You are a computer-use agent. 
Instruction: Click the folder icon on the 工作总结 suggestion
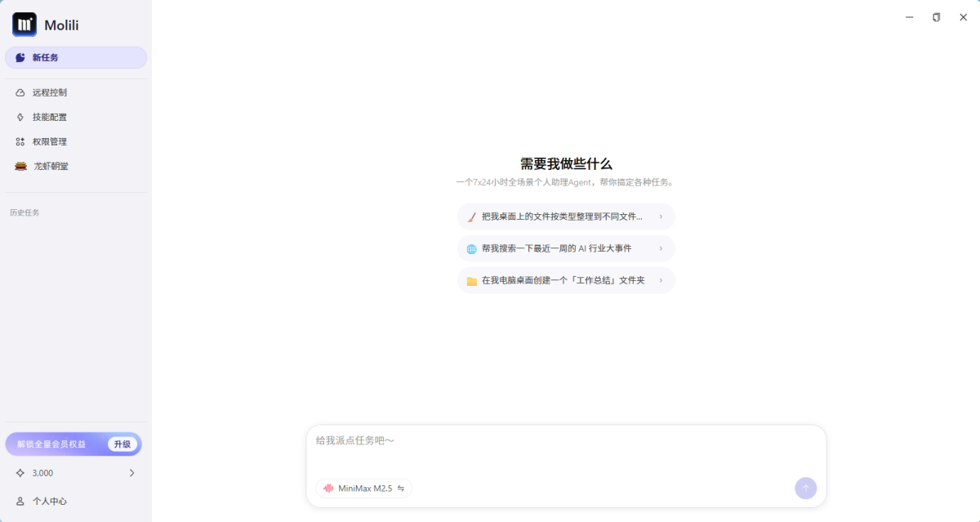click(x=471, y=281)
